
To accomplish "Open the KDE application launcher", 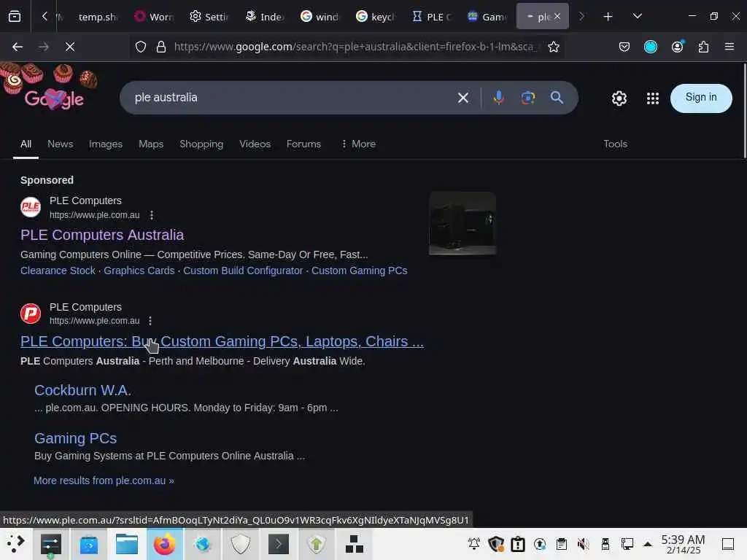I will (x=15, y=544).
